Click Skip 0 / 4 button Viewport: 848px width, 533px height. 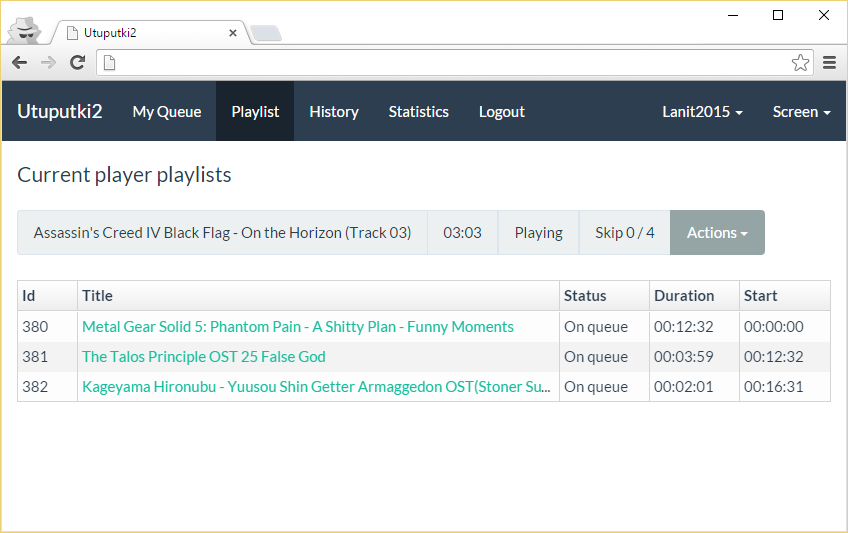(x=625, y=232)
